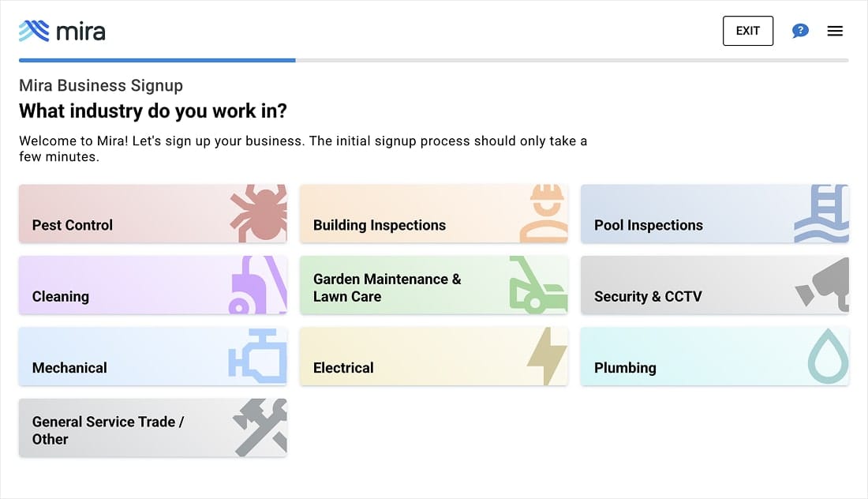Click the spider icon on Pest Control
The image size is (868, 499).
tap(259, 213)
